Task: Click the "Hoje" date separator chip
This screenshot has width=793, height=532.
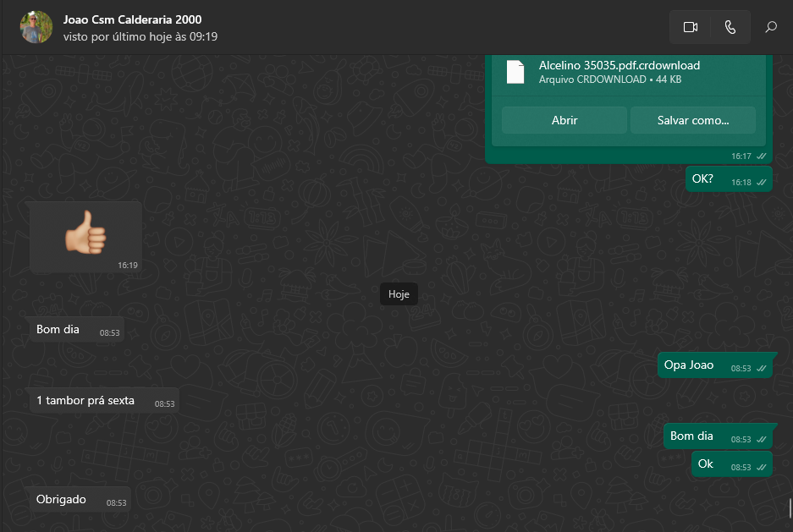Action: pyautogui.click(x=399, y=294)
